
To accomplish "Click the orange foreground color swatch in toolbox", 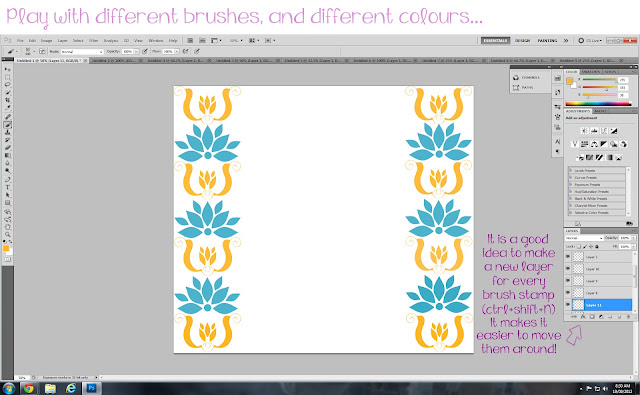I will pyautogui.click(x=6, y=248).
